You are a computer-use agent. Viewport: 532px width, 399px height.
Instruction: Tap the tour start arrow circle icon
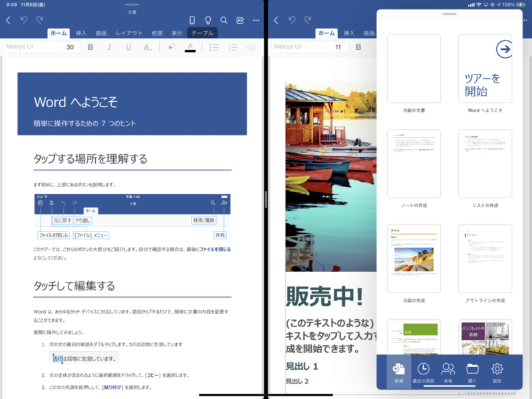504,49
